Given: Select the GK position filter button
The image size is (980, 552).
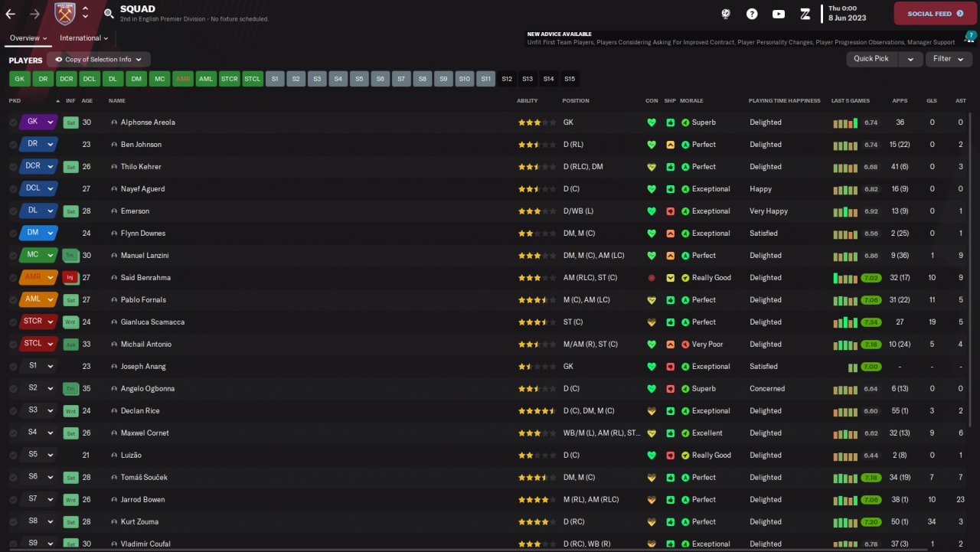Looking at the screenshot, I should 20,79.
